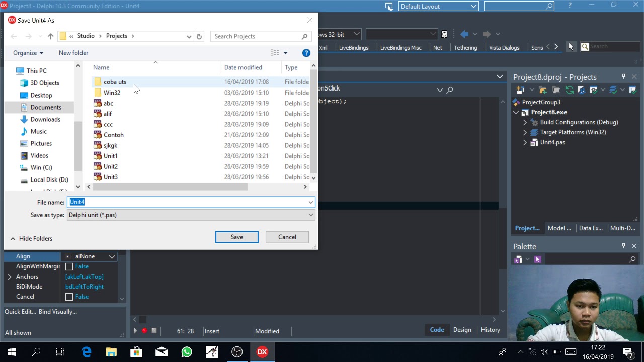Open the Organize menu

coord(28,53)
